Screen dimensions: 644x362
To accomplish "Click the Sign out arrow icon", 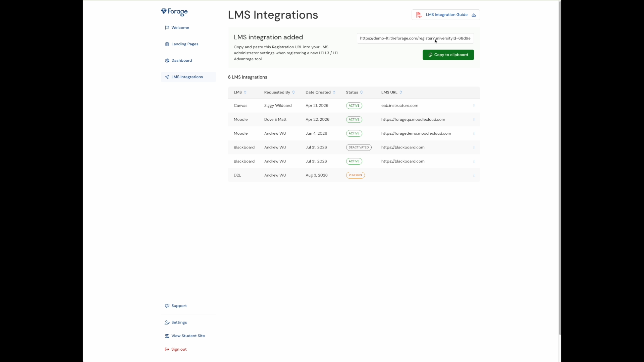I will (x=167, y=349).
